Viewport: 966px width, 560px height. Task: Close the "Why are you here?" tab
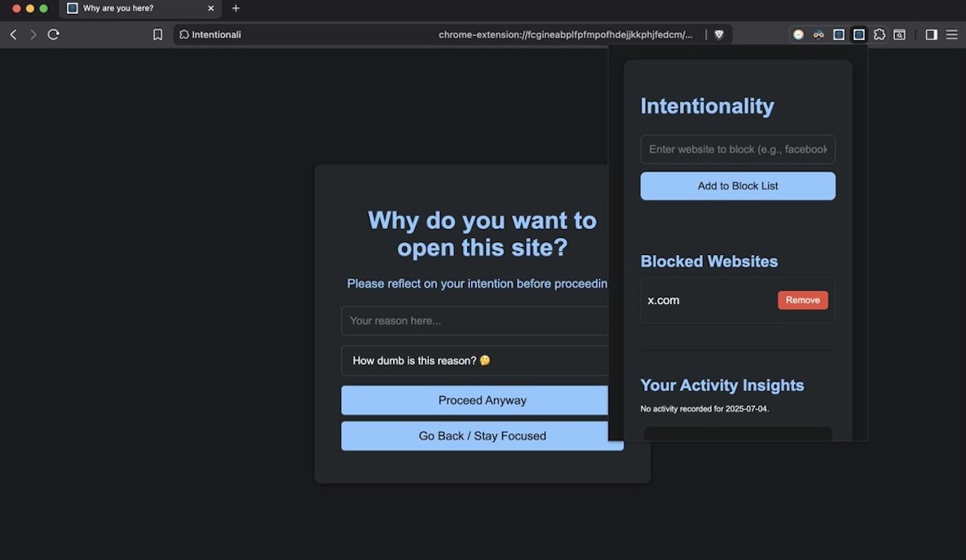click(210, 8)
